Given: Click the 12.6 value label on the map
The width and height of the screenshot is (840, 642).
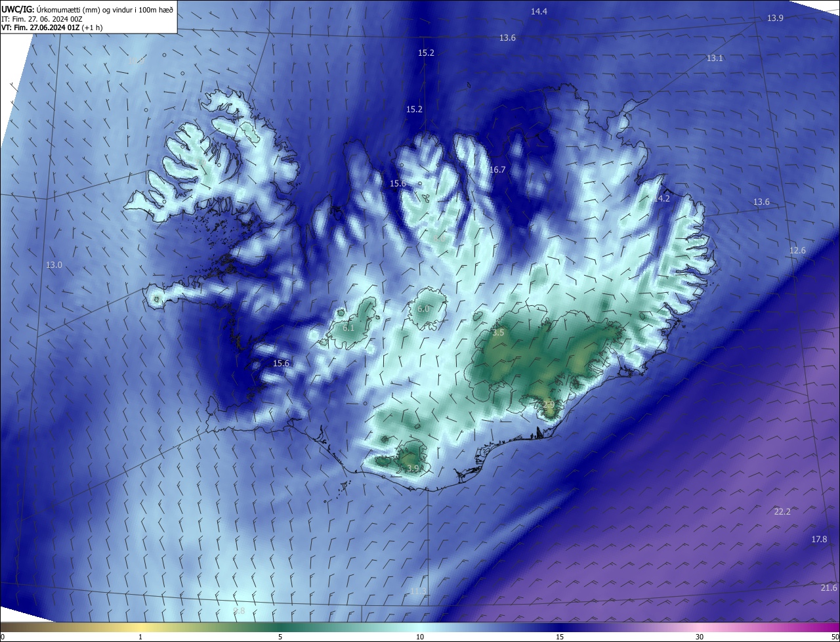Looking at the screenshot, I should 797,251.
